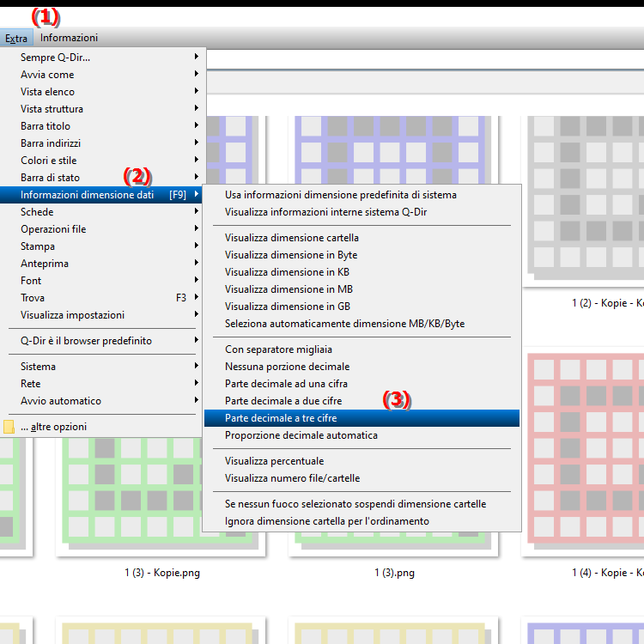Expand Barra titolo submenu
This screenshot has height=644, width=644.
101,126
